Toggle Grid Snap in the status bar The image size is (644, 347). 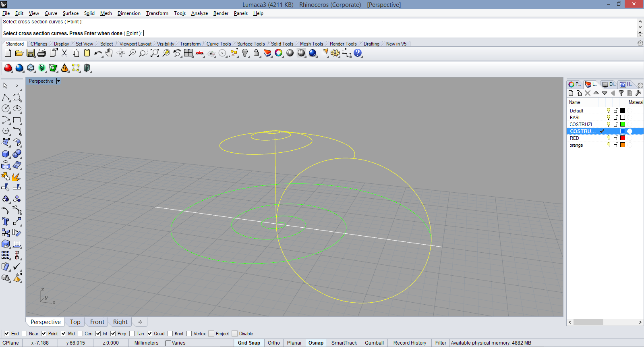[x=249, y=343]
